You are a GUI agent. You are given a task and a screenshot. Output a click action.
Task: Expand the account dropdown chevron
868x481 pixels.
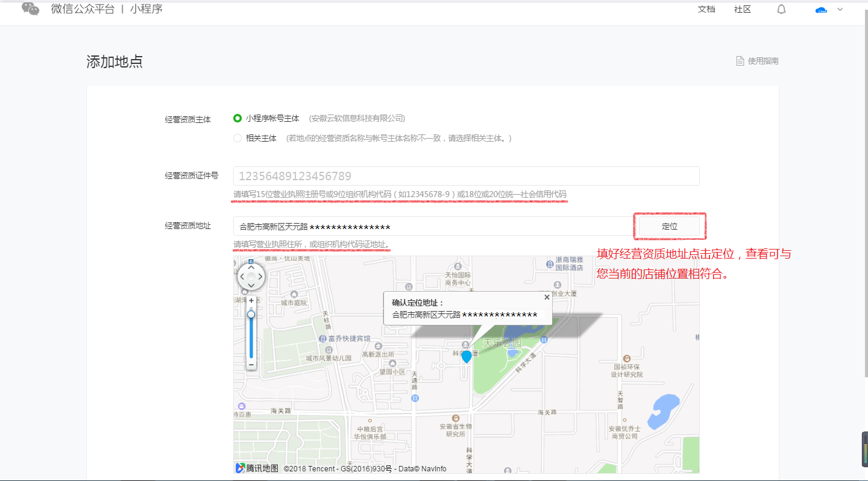(840, 10)
